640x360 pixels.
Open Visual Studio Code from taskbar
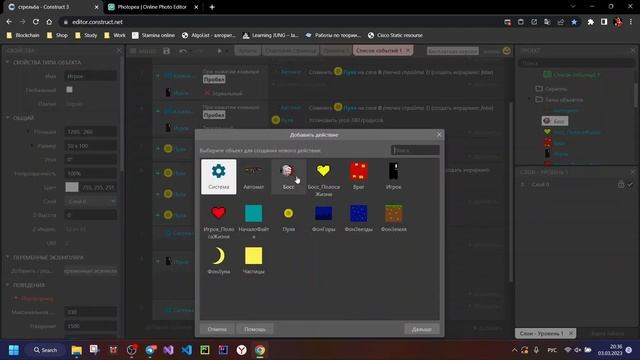pyautogui.click(x=187, y=350)
